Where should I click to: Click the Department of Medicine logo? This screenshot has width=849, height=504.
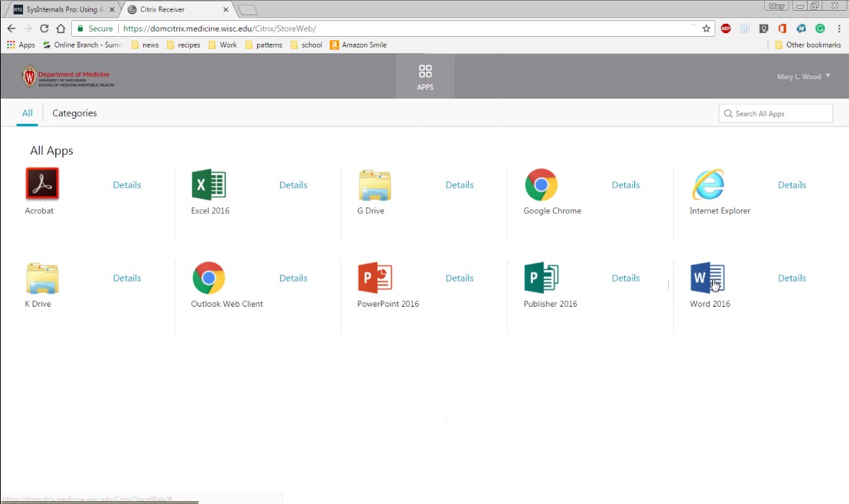pyautogui.click(x=67, y=76)
